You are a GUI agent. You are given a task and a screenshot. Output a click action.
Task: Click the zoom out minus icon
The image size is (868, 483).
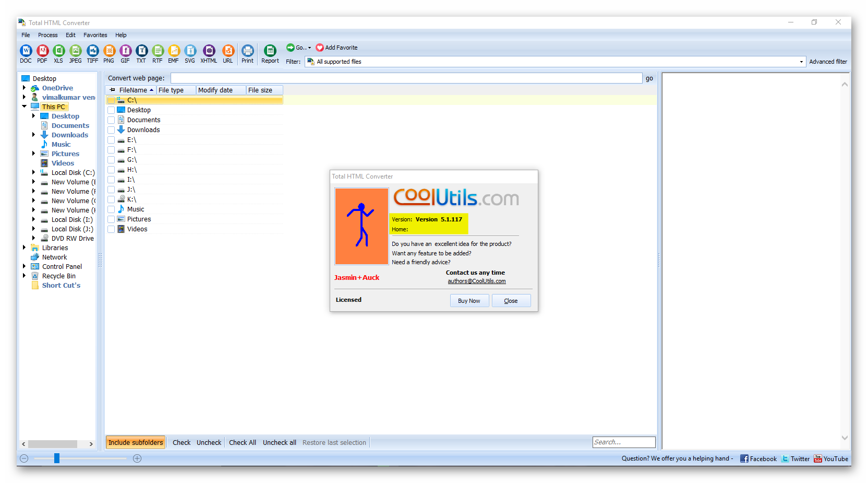pyautogui.click(x=24, y=458)
